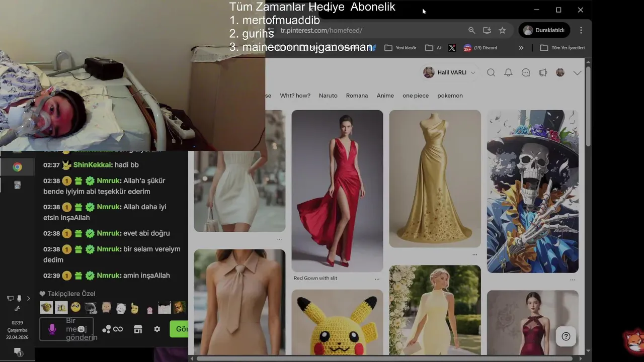Select the Naruto board tab

[x=328, y=96]
